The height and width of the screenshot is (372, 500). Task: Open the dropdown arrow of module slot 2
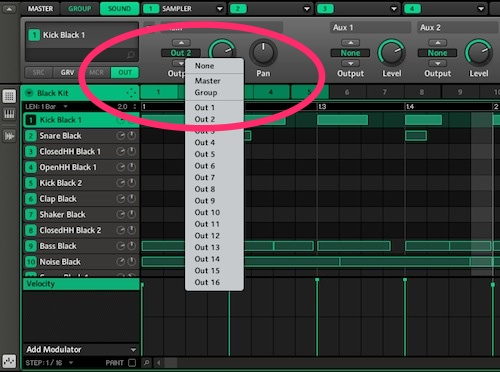coord(307,9)
